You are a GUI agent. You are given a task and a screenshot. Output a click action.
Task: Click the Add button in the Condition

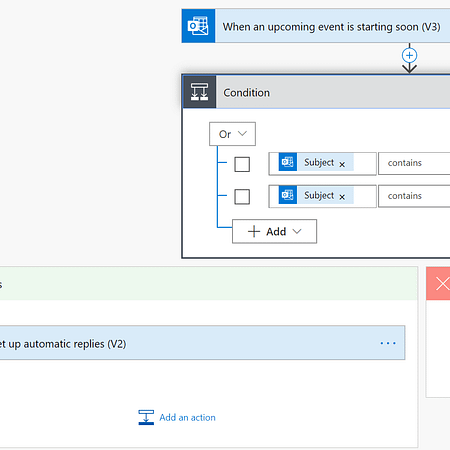pyautogui.click(x=274, y=231)
